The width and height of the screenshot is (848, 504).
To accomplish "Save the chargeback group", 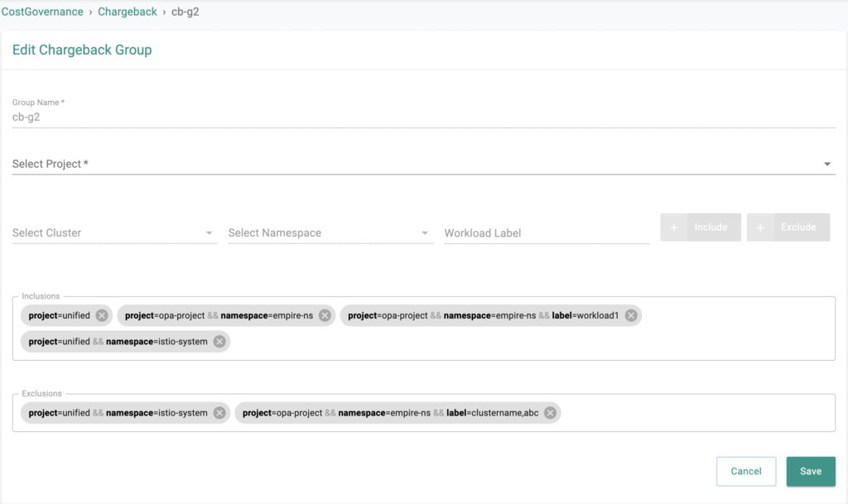I will pyautogui.click(x=811, y=471).
